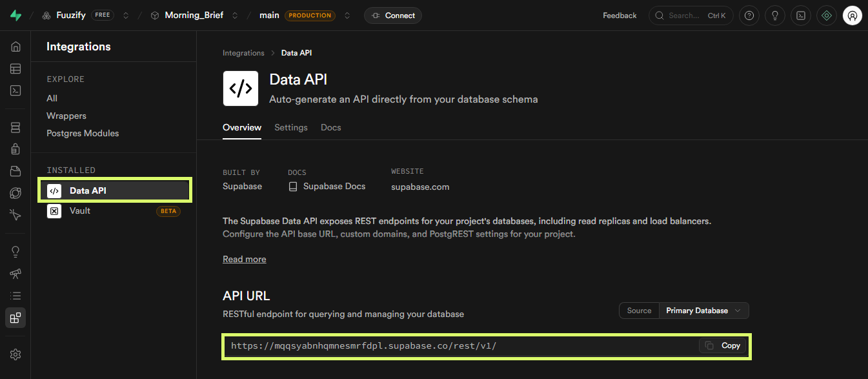Select All under Explore
The image size is (868, 379).
point(52,98)
